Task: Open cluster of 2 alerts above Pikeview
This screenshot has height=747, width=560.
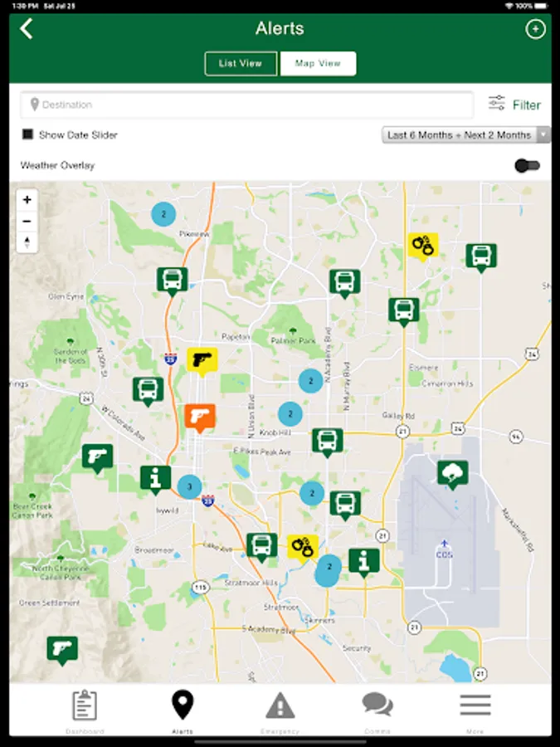Action: tap(163, 214)
